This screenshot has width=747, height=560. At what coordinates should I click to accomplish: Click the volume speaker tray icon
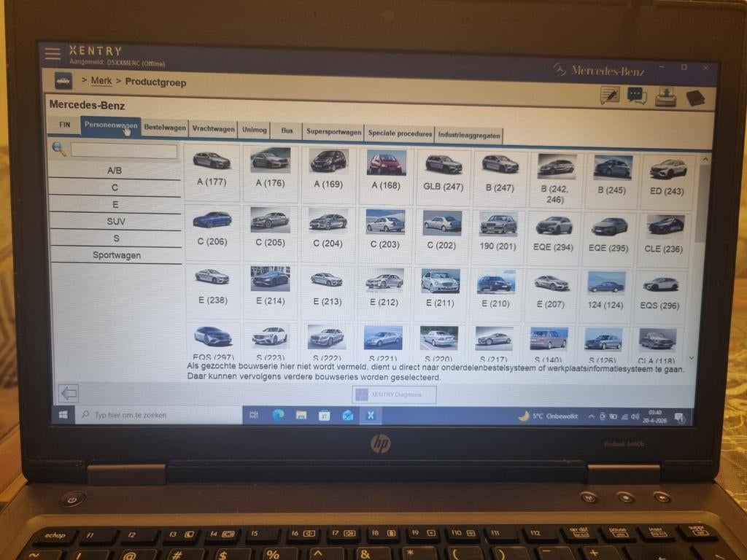pyautogui.click(x=635, y=416)
